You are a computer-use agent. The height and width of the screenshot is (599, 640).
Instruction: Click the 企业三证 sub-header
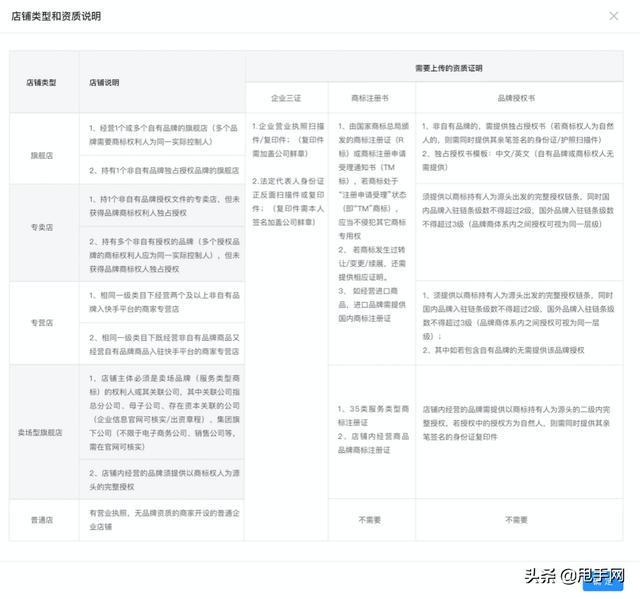pyautogui.click(x=286, y=98)
